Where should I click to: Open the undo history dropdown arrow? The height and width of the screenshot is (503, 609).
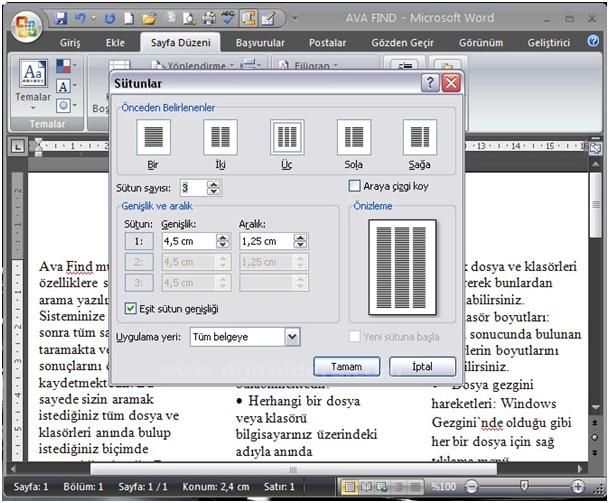click(93, 18)
